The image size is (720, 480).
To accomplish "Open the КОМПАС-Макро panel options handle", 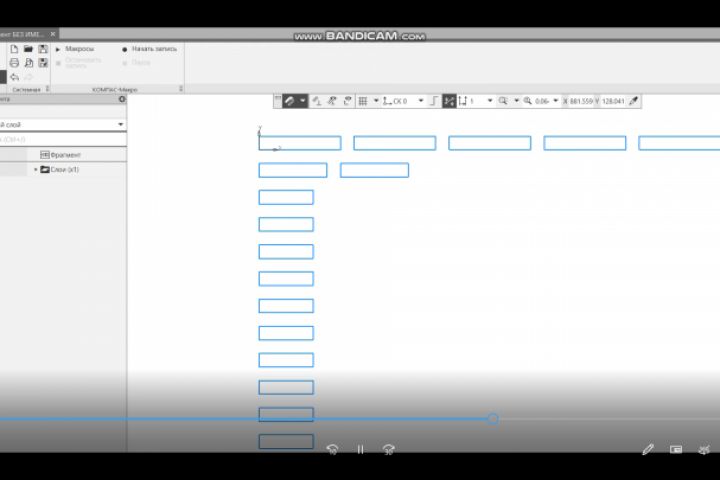I will [181, 89].
